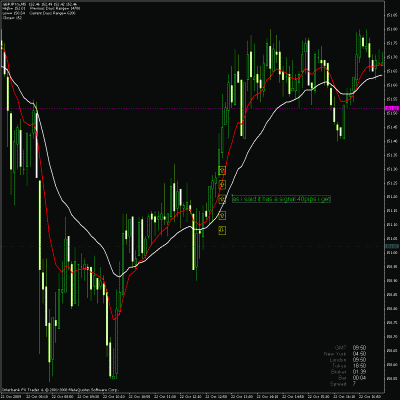This screenshot has width=400, height=400.
Task: Click the Previous Days Range indicator text
Action: pyautogui.click(x=55, y=9)
